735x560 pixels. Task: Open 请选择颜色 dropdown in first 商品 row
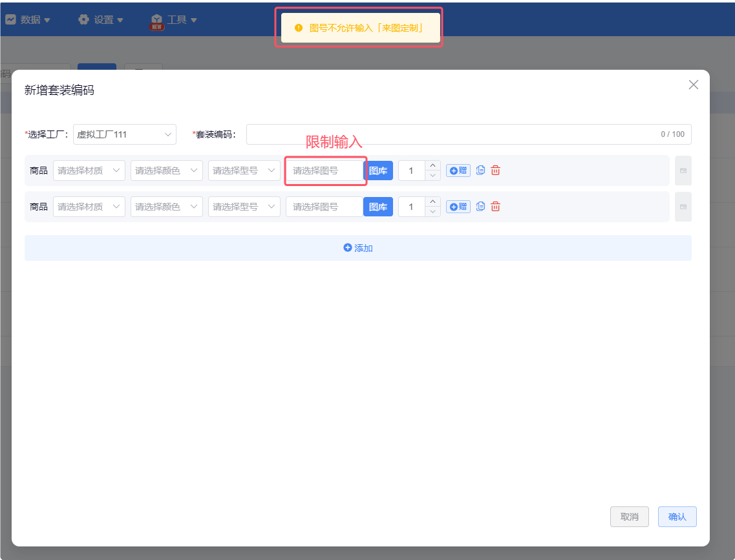click(x=166, y=171)
